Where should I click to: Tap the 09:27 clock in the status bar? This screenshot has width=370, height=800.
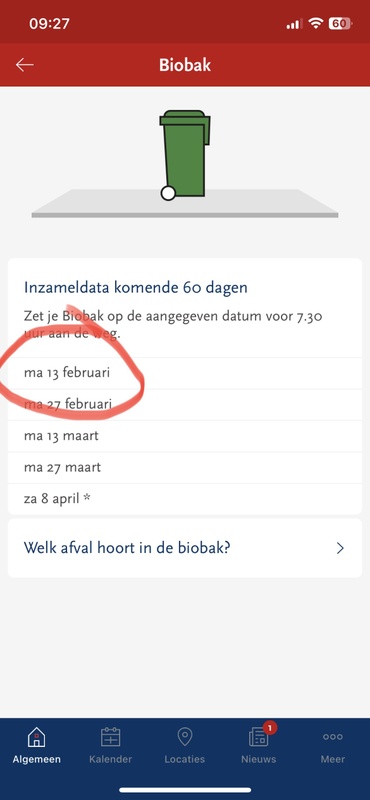[50, 23]
